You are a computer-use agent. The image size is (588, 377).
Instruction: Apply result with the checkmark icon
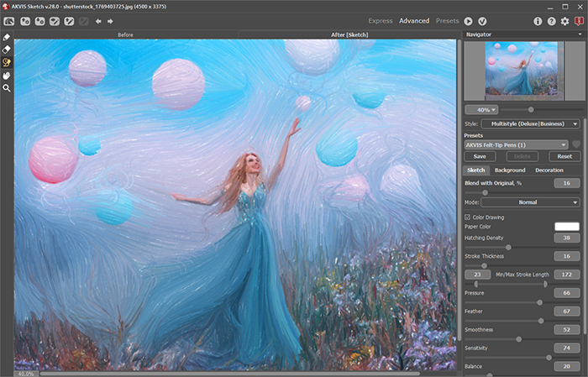[x=482, y=20]
